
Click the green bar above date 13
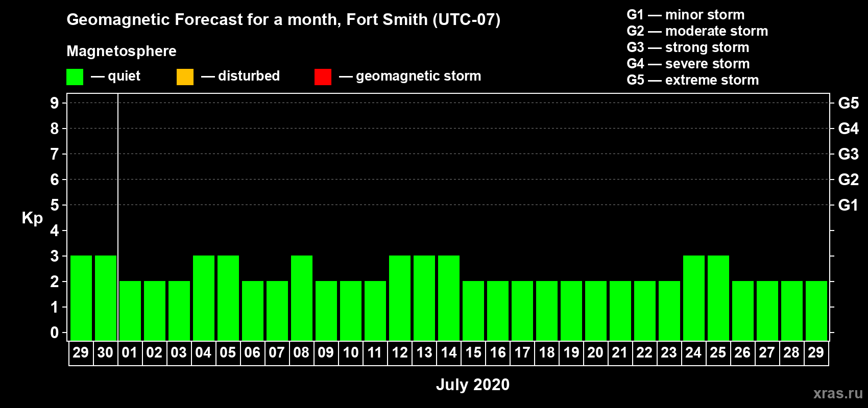tap(424, 298)
